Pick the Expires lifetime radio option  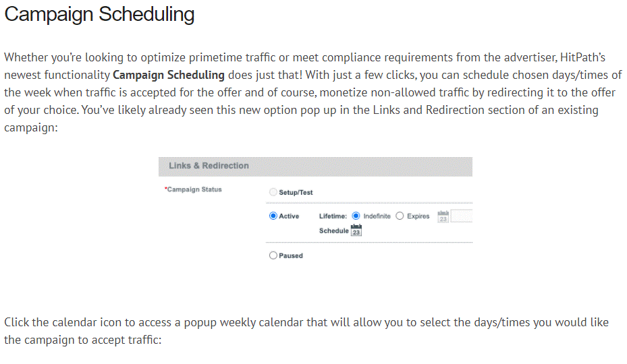[400, 216]
